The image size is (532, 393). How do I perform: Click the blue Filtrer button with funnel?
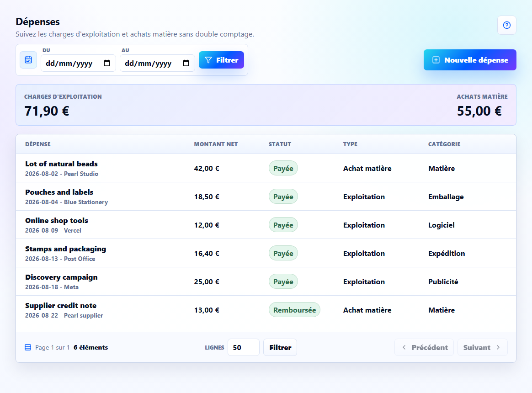click(x=221, y=60)
